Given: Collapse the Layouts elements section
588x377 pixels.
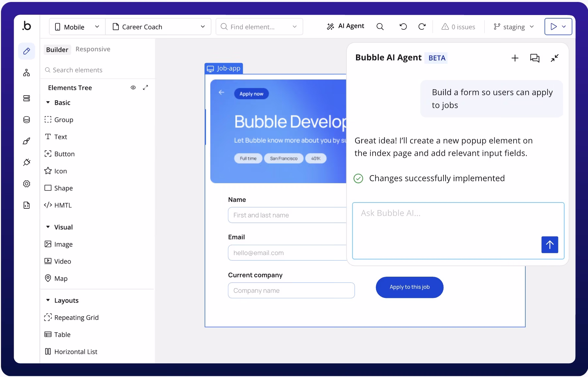Looking at the screenshot, I should click(x=48, y=300).
